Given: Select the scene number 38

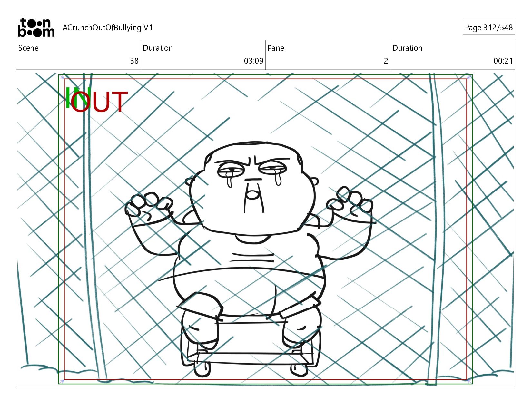Looking at the screenshot, I should tap(134, 61).
